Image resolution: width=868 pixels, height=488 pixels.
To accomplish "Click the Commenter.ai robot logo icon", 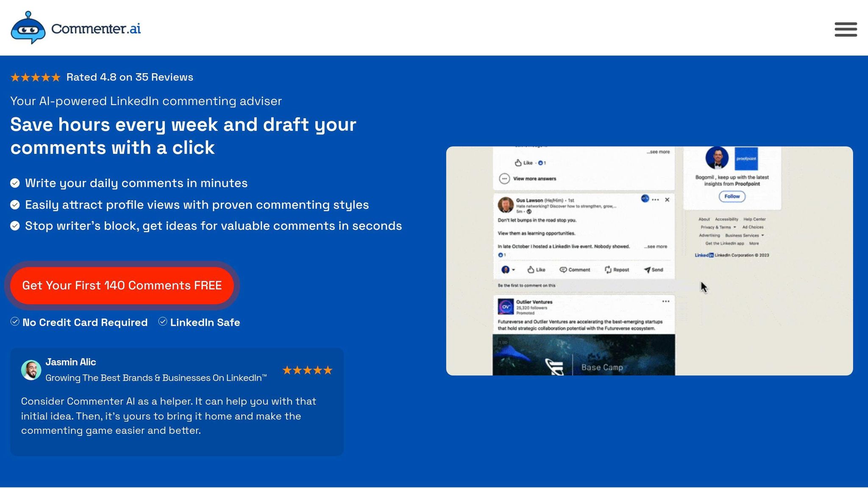I will tap(28, 28).
